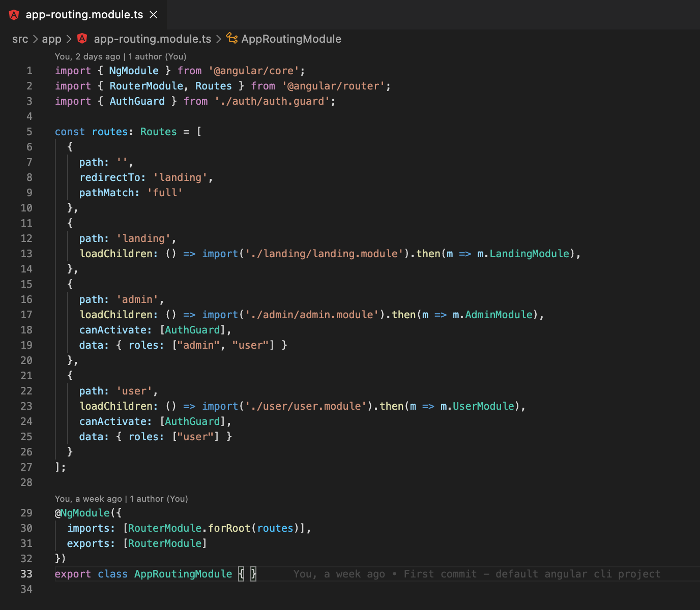The image size is (700, 610).
Task: Open the "You, a week ago" CodeLens above @NgModule
Action: click(x=89, y=499)
